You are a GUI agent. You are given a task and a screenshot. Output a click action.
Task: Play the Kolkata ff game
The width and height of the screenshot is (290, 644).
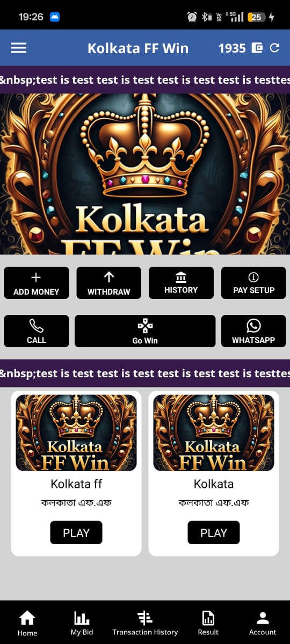point(76,533)
